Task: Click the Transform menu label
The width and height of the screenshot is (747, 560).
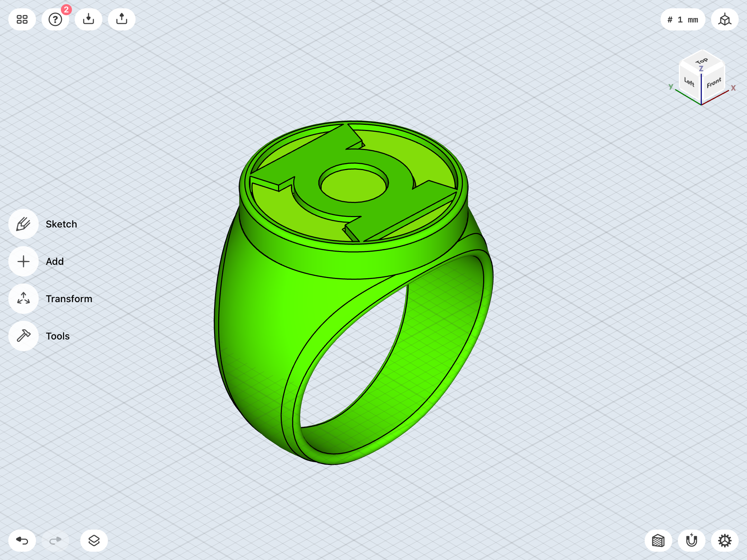Action: pyautogui.click(x=69, y=299)
